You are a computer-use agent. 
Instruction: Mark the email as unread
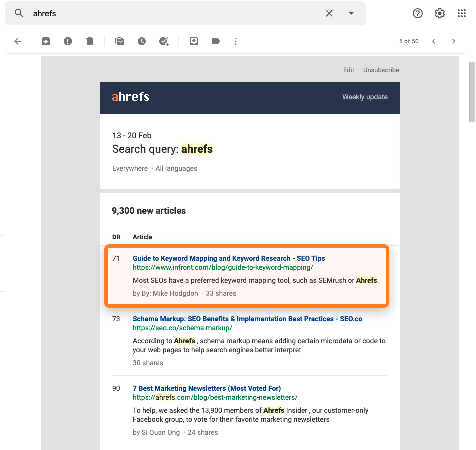point(120,41)
